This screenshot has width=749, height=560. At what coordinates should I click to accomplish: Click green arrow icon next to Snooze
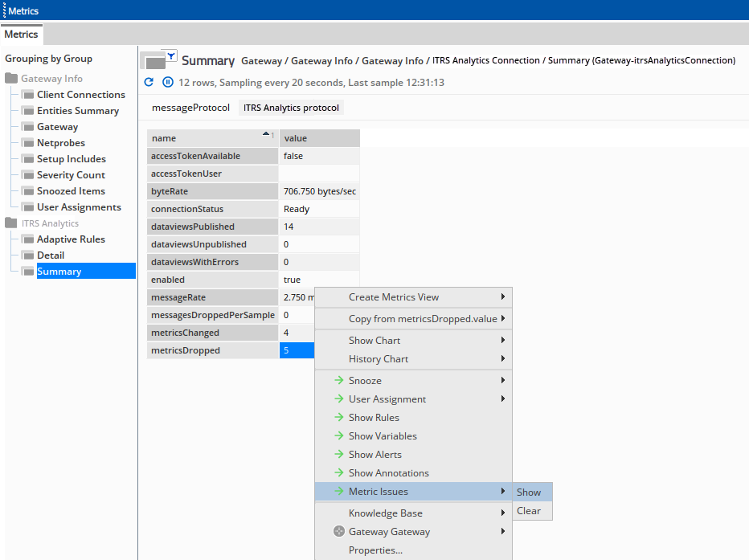tap(339, 381)
